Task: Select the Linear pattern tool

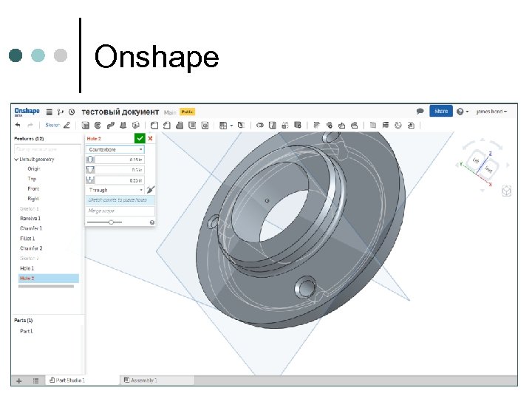Action: pyautogui.click(x=223, y=126)
